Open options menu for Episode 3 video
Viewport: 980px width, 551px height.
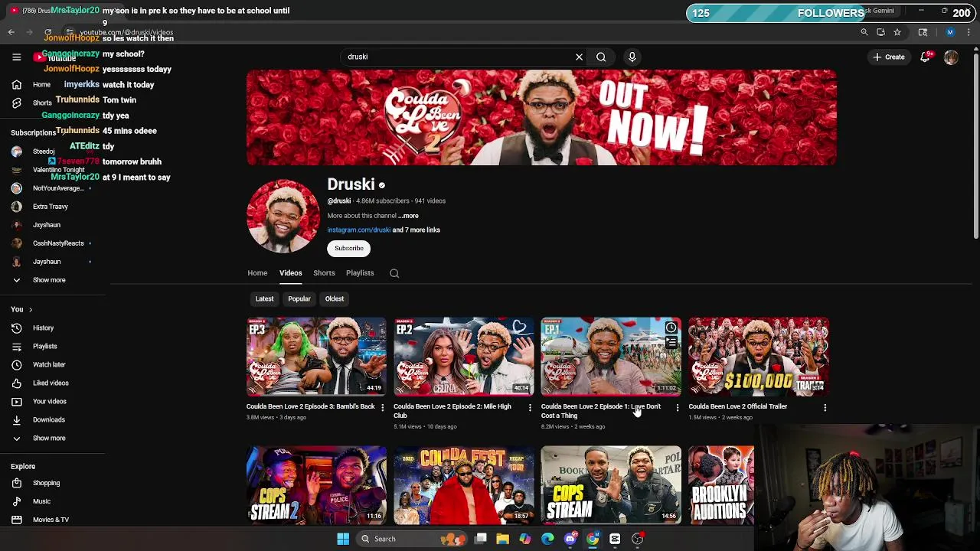click(x=383, y=408)
